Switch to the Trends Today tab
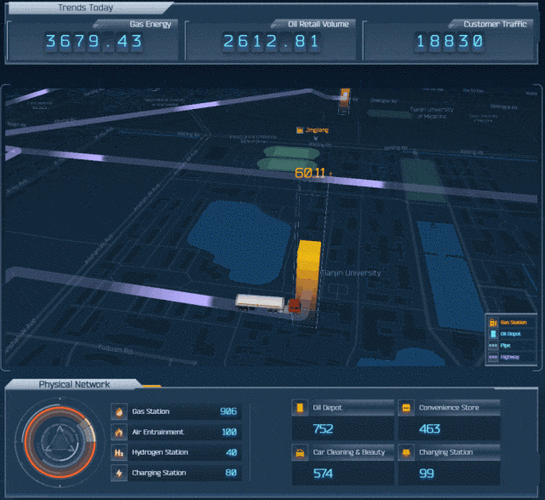Screen dimensions: 545x500 click(x=87, y=8)
